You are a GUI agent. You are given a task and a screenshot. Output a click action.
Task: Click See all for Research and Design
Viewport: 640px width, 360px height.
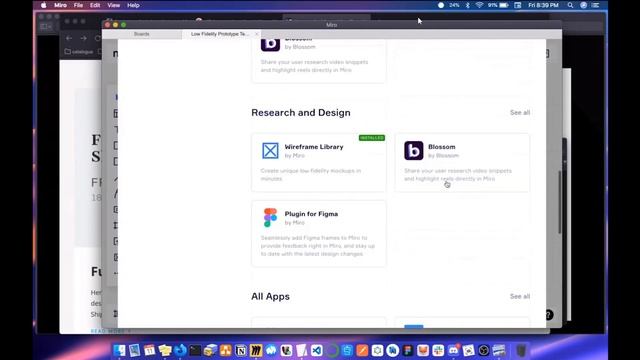tap(520, 113)
